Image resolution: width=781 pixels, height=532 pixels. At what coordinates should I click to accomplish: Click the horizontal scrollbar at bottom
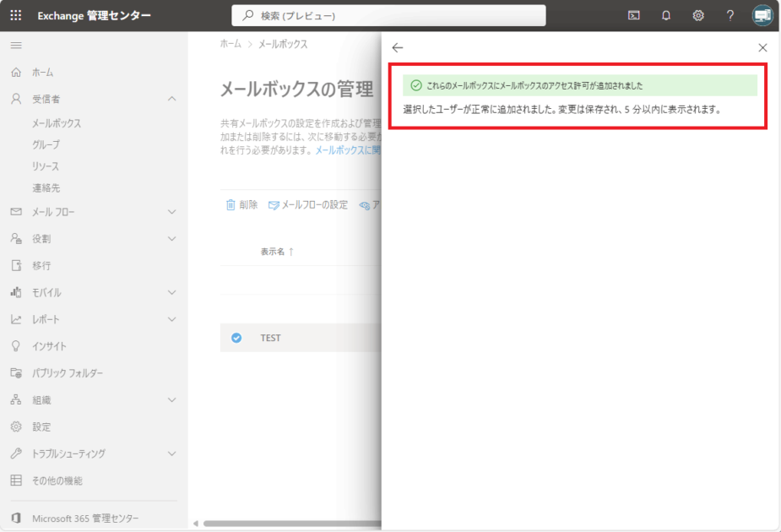tap(292, 524)
